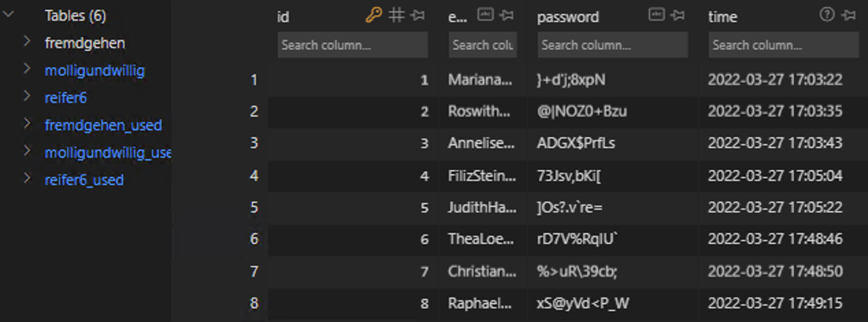This screenshot has width=868, height=322.
Task: Click the Mariana... cell
Action: pyautogui.click(x=483, y=80)
